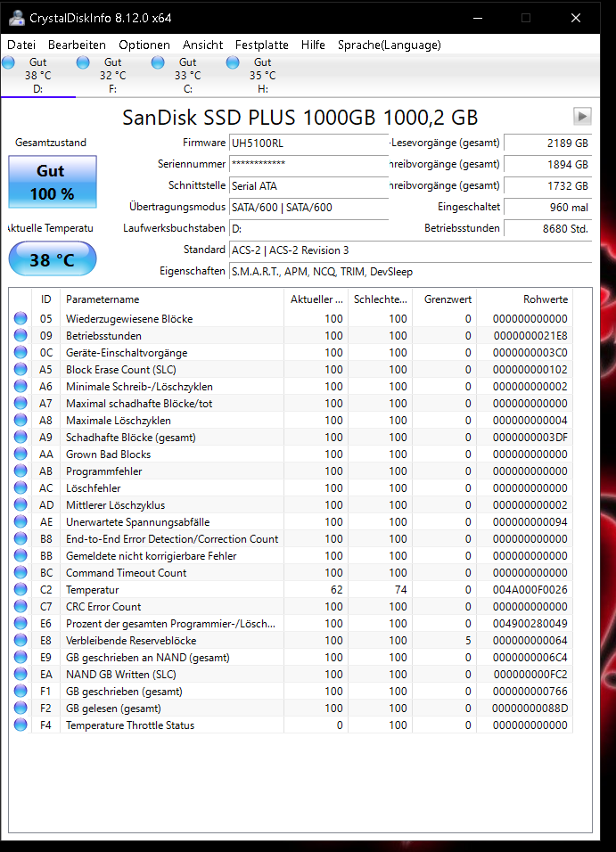This screenshot has width=616, height=852.
Task: Click the Übertragungsmodus field SATA/600
Action: pyautogui.click(x=308, y=207)
